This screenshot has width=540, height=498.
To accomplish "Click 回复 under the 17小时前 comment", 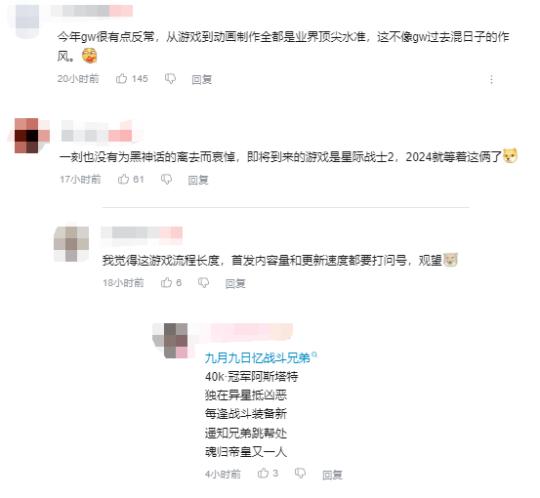I will coord(198,180).
